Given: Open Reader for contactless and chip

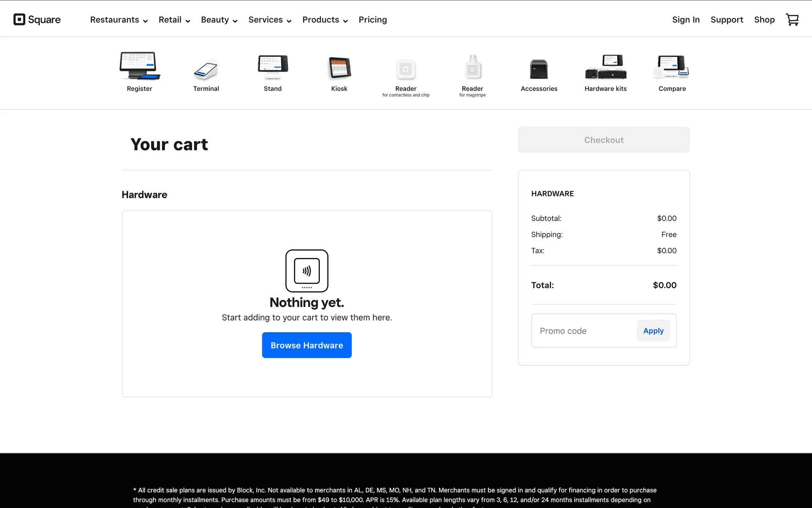Looking at the screenshot, I should click(406, 69).
